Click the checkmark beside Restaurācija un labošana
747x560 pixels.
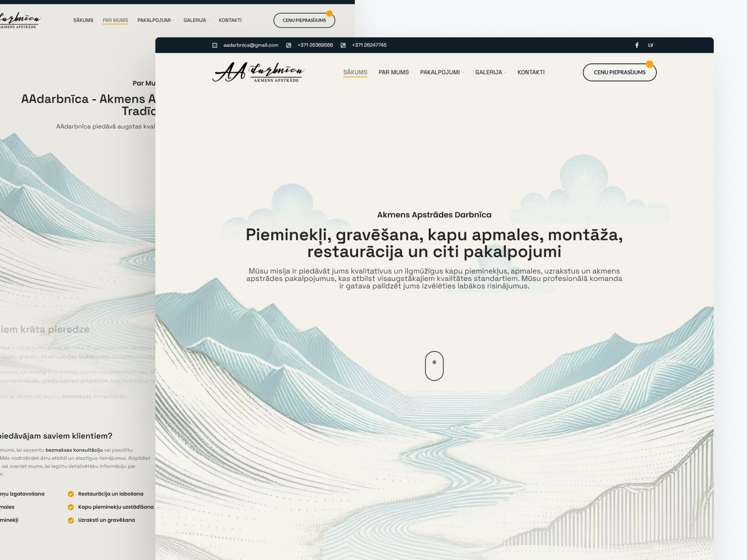tap(71, 494)
